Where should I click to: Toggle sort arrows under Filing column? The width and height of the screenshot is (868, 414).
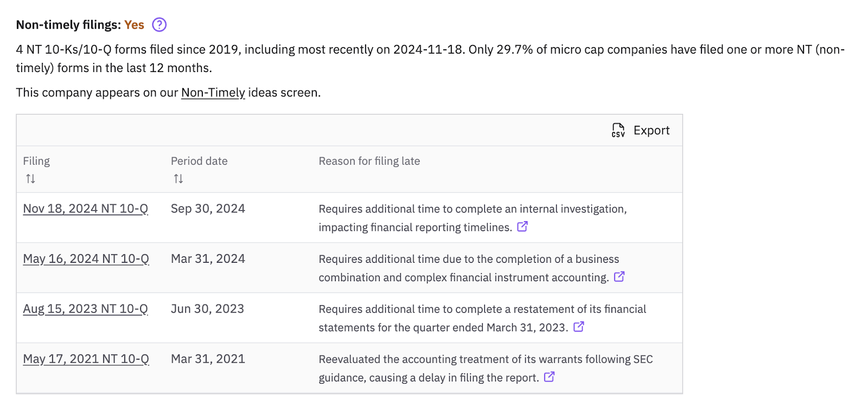pos(30,179)
